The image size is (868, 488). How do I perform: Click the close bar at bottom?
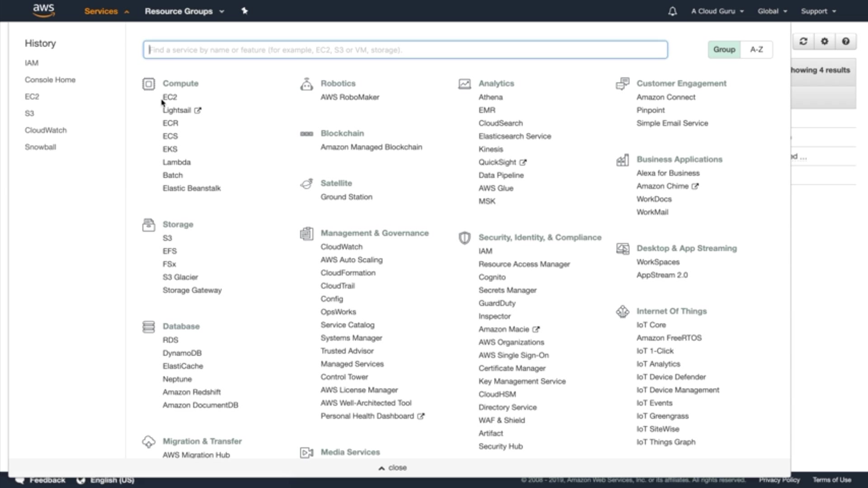392,468
